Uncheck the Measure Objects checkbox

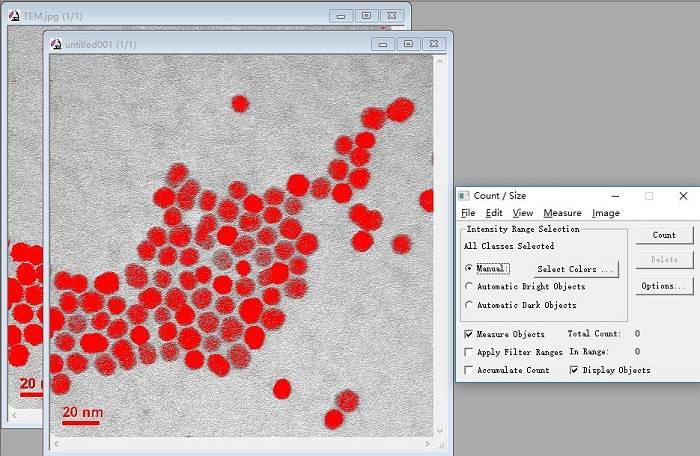click(469, 334)
